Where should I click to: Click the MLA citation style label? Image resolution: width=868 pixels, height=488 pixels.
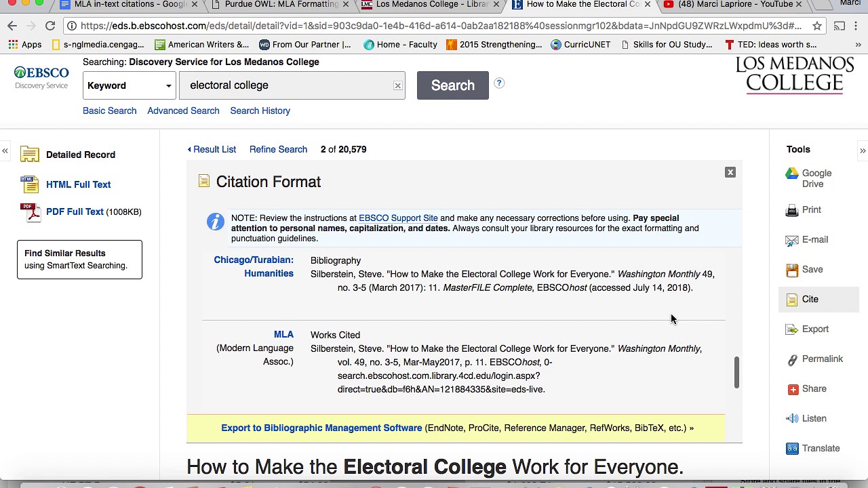283,334
